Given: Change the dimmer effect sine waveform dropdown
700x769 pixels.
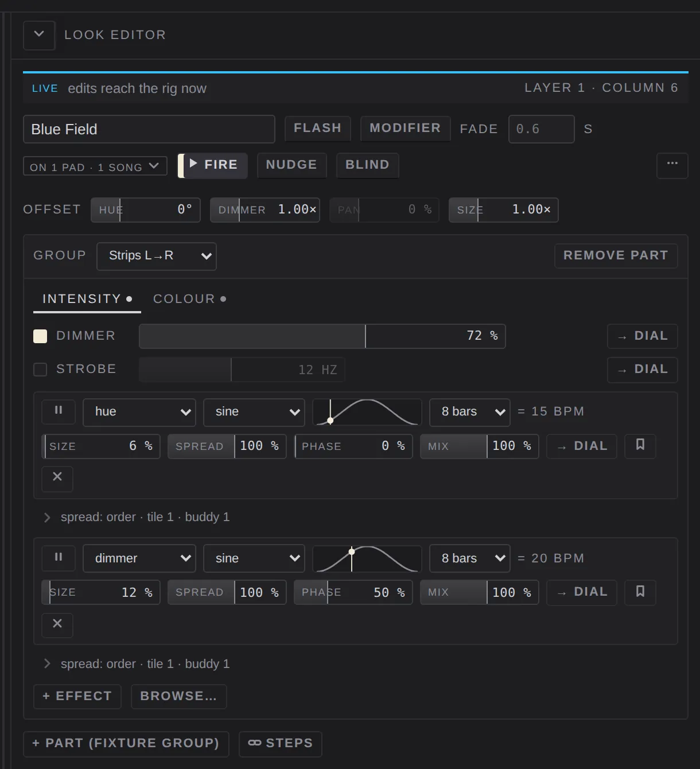Looking at the screenshot, I should [254, 558].
